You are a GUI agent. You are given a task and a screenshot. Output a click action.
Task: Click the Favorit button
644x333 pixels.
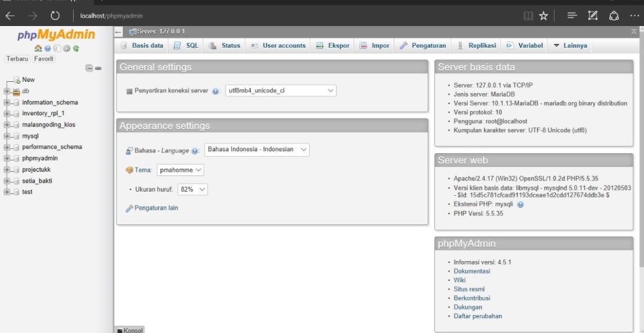(44, 59)
